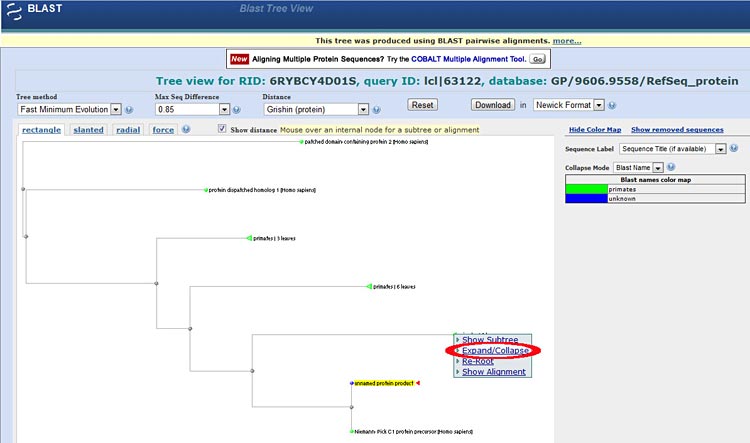Click unknown row in color map legend
The height and width of the screenshot is (443, 750).
click(655, 199)
